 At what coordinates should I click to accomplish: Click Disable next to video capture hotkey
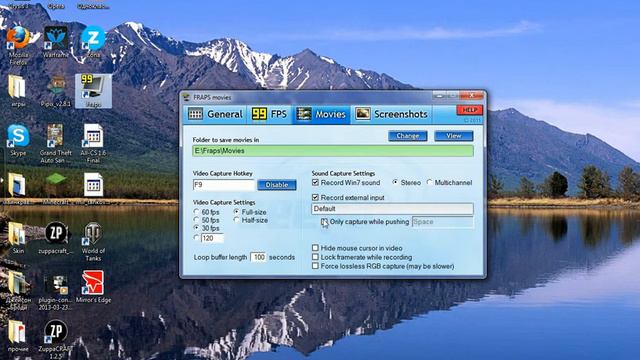(277, 185)
